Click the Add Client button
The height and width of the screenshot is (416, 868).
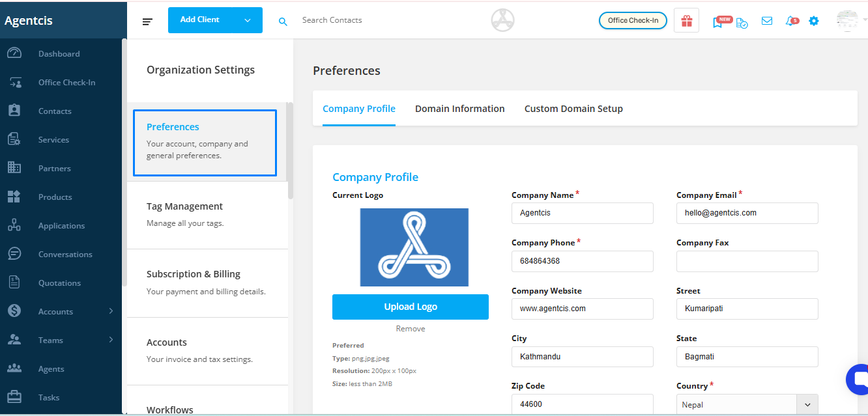201,20
